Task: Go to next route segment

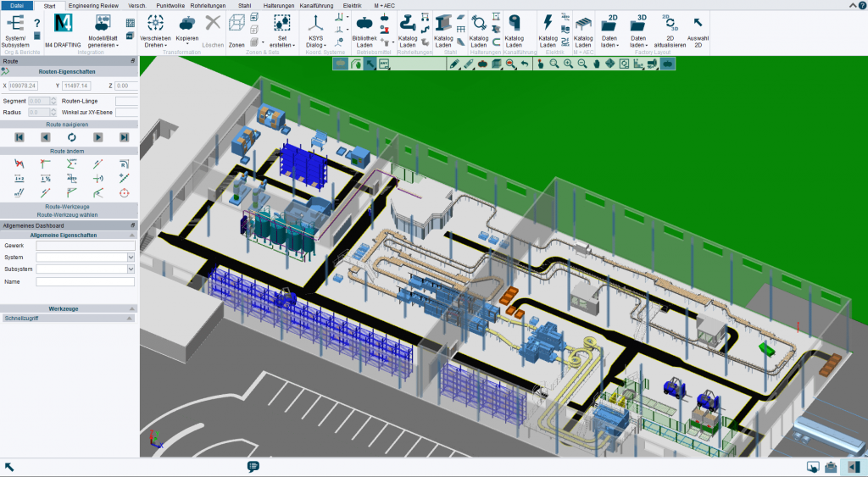Action: click(98, 137)
